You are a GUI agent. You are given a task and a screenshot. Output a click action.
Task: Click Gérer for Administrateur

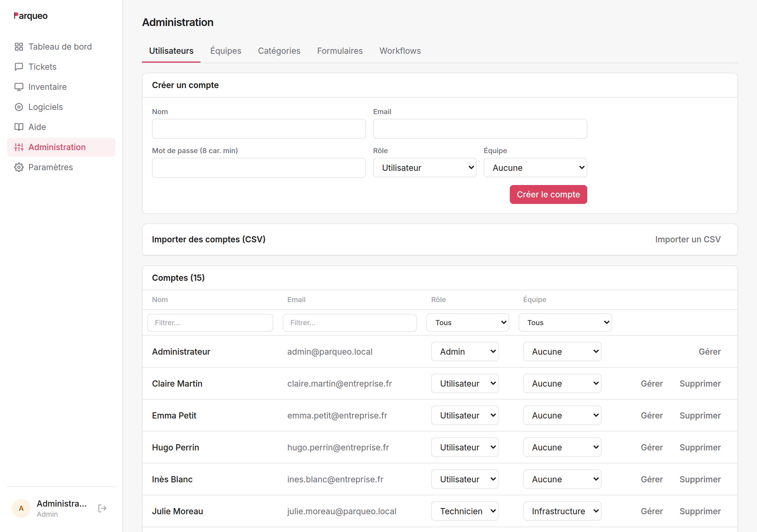tap(709, 352)
